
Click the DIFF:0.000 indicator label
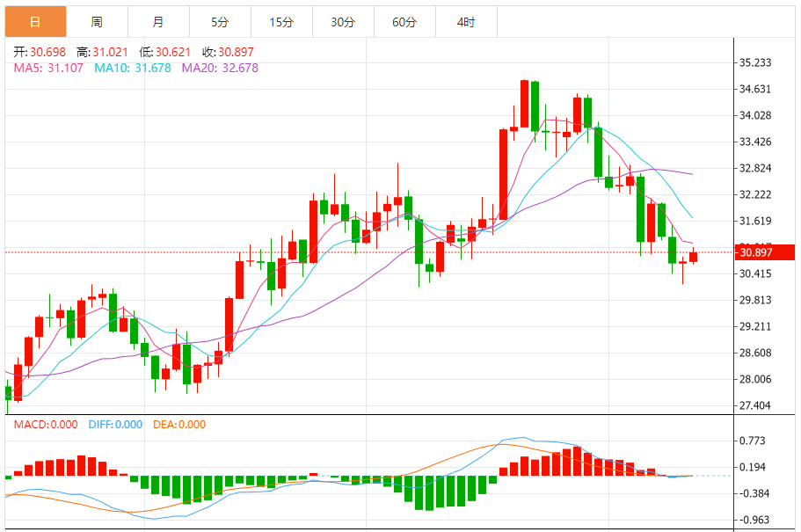115,425
